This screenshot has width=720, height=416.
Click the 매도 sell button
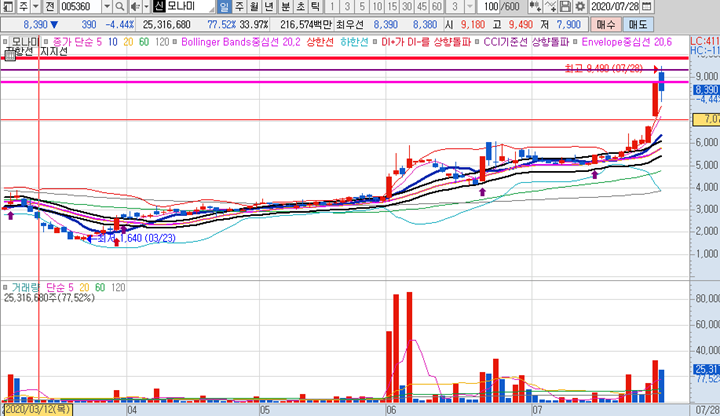(x=638, y=24)
